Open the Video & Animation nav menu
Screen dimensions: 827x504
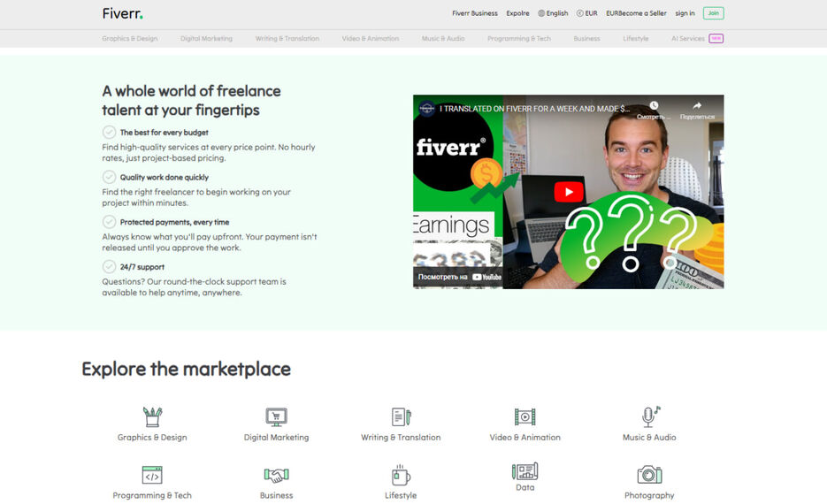(x=371, y=39)
